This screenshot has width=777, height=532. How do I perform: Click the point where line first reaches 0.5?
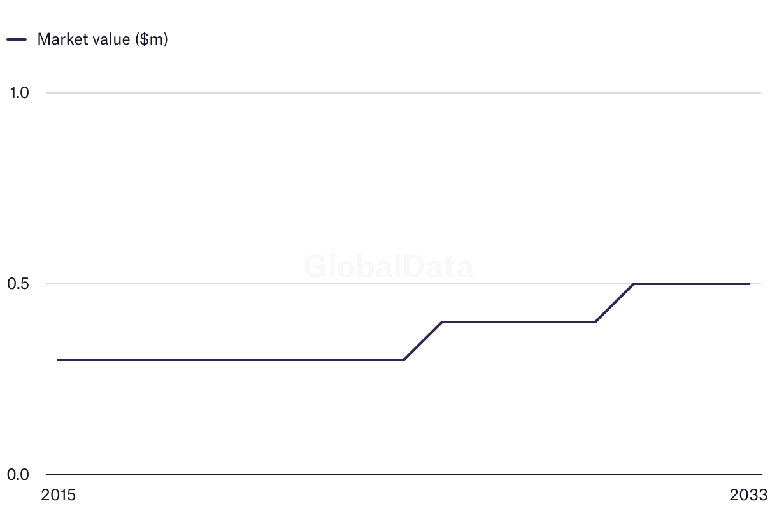(634, 284)
